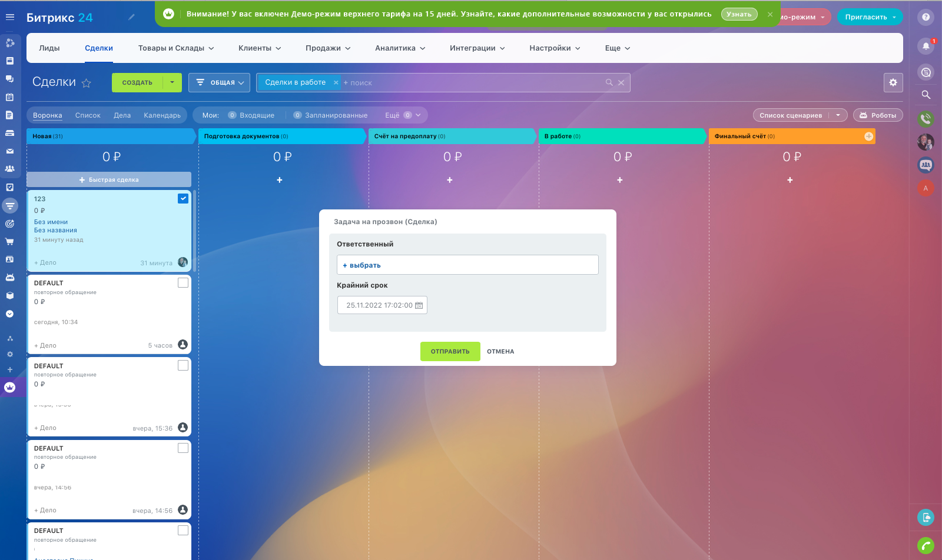Screen dimensions: 942x560
Task: Check the DEFAULT card dated вчера, 15:36
Action: click(183, 366)
